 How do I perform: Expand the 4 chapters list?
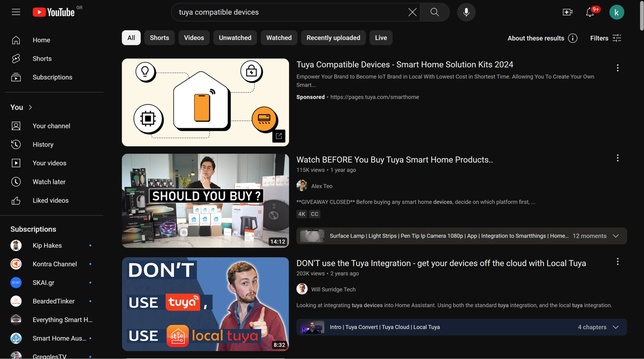[x=615, y=327]
